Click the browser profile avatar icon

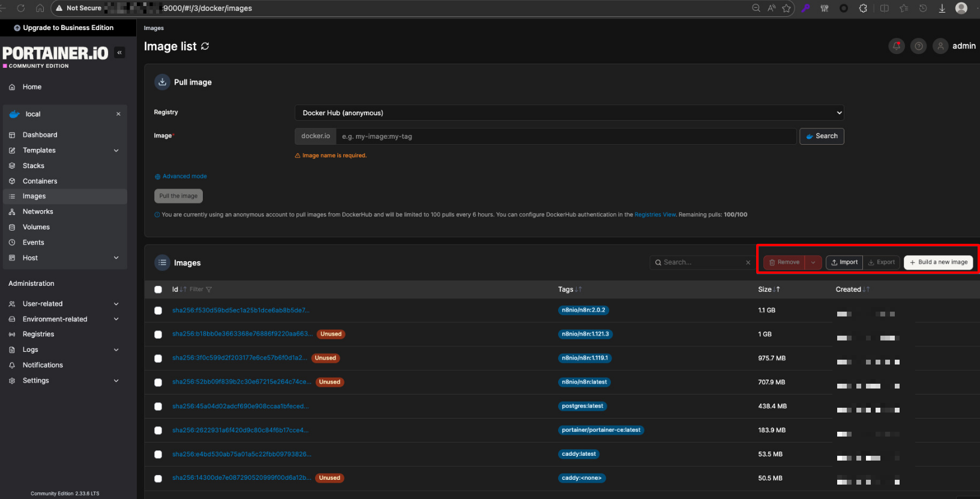pyautogui.click(x=961, y=8)
